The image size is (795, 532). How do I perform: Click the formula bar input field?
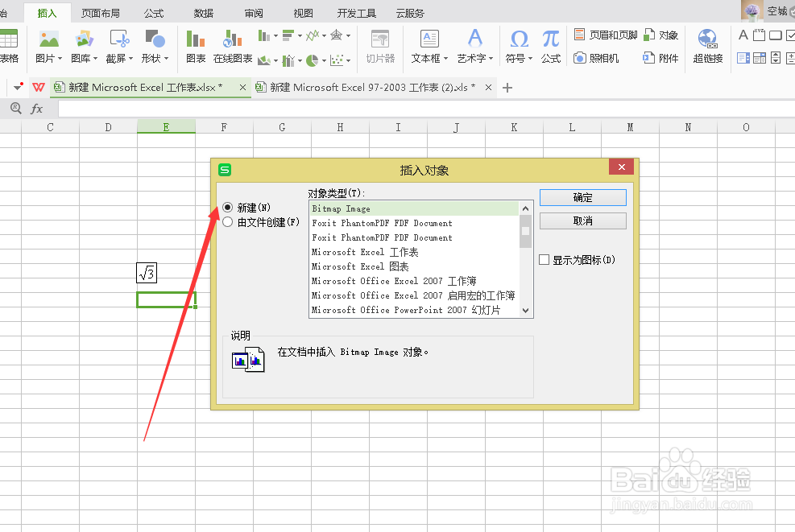click(x=426, y=109)
